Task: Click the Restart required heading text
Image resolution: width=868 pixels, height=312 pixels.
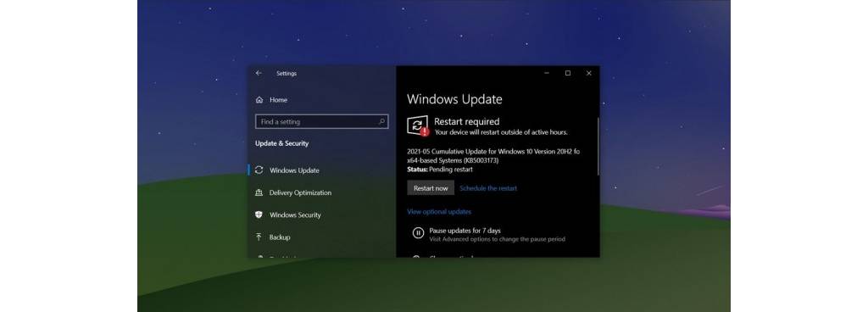Action: pyautogui.click(x=467, y=121)
